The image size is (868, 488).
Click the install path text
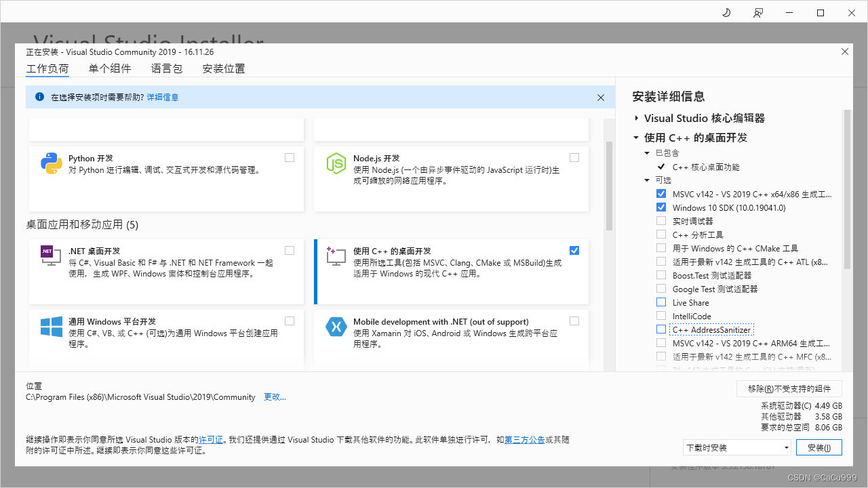click(x=140, y=397)
